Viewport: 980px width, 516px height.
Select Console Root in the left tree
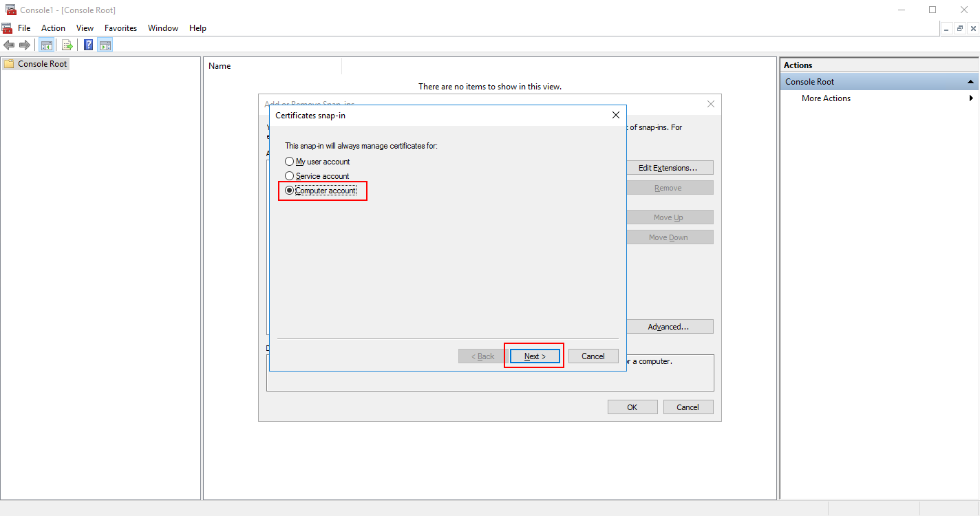pyautogui.click(x=41, y=63)
